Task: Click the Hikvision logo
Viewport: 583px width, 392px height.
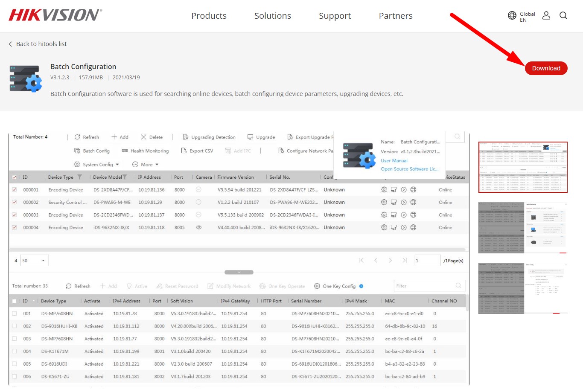Action: tap(55, 15)
